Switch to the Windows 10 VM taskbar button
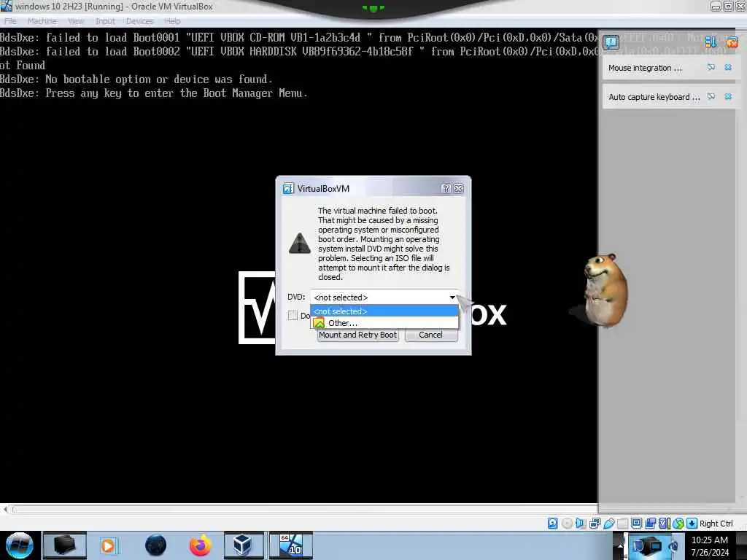The height and width of the screenshot is (560, 747). tap(291, 545)
